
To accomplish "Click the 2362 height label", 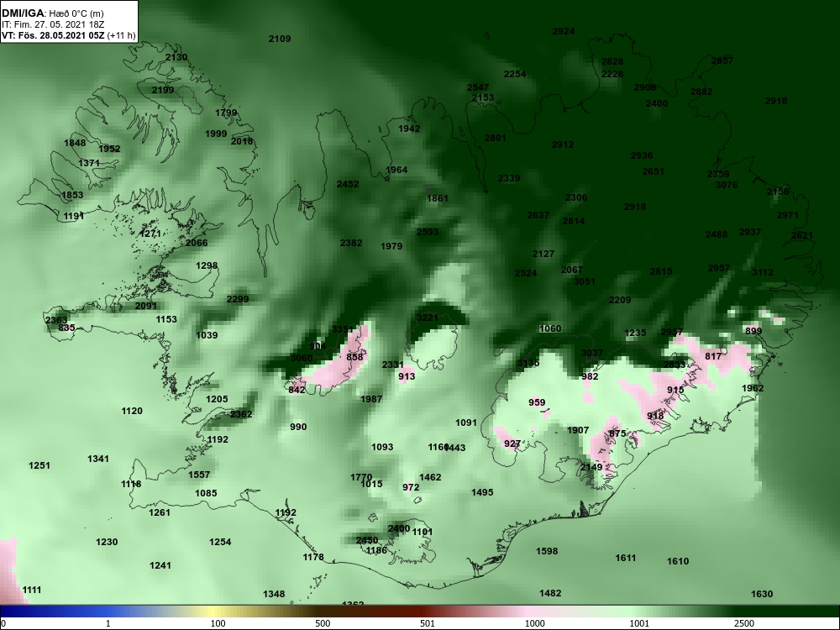I will [241, 413].
